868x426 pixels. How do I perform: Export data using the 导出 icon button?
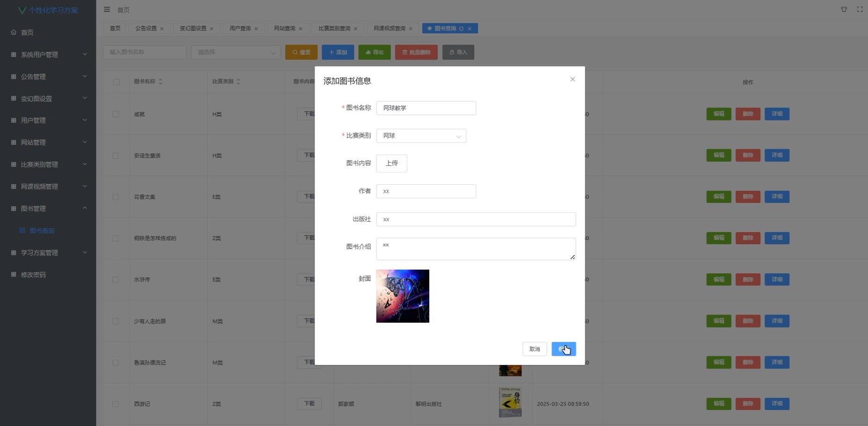point(374,52)
